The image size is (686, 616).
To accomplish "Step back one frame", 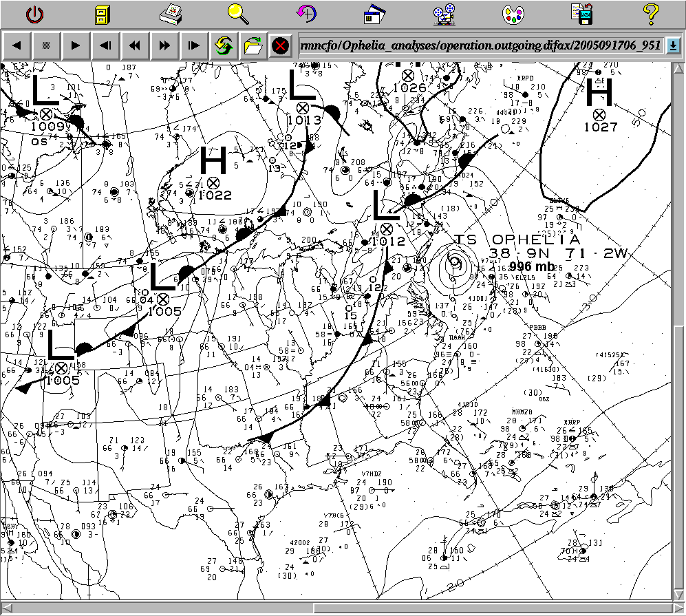I will click(105, 46).
